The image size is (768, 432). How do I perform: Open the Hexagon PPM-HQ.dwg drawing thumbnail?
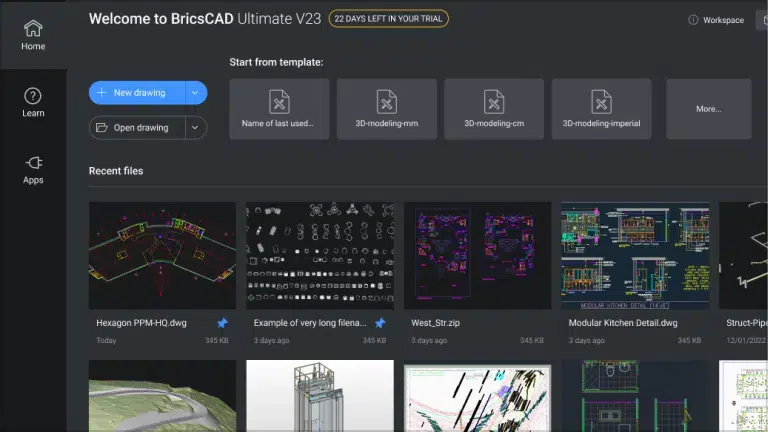tap(162, 255)
